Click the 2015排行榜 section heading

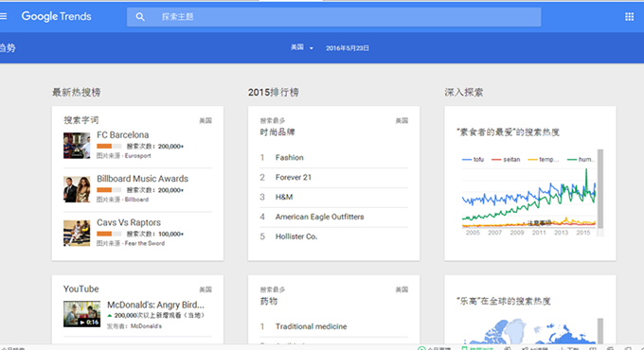tap(273, 93)
